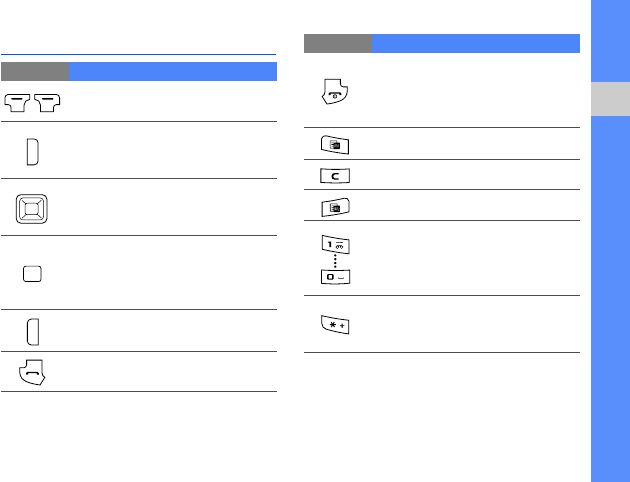Click the gray header cell of right table
630x482 pixels.
pos(337,43)
